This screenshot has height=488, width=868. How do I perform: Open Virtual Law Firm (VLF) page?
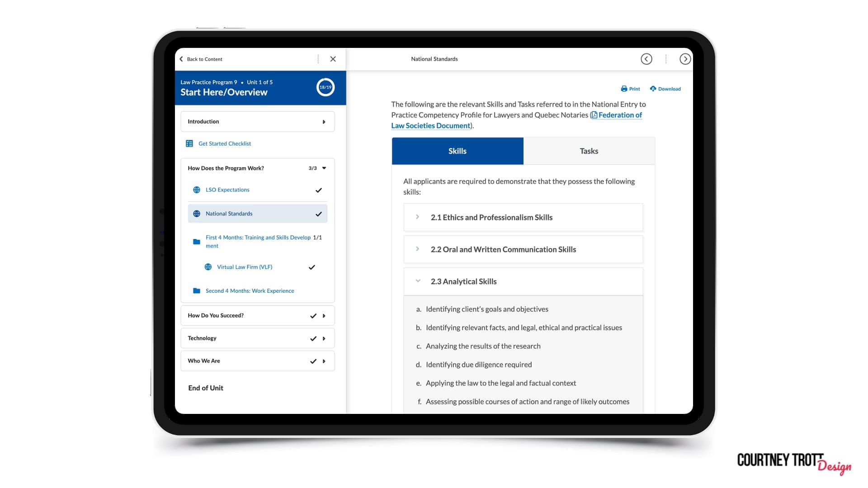(245, 267)
